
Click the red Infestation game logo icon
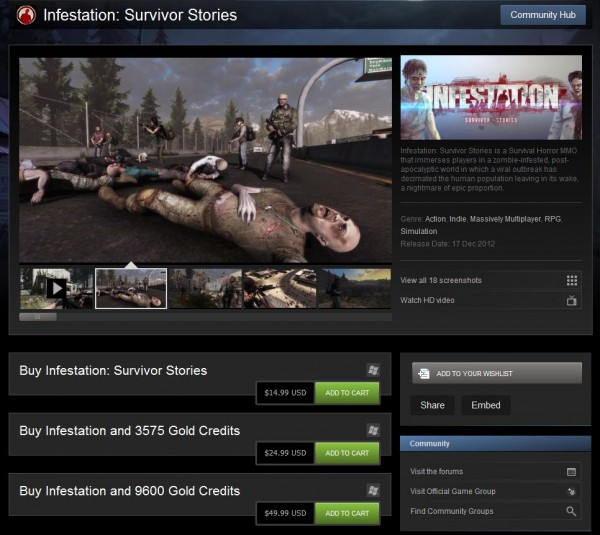(26, 15)
